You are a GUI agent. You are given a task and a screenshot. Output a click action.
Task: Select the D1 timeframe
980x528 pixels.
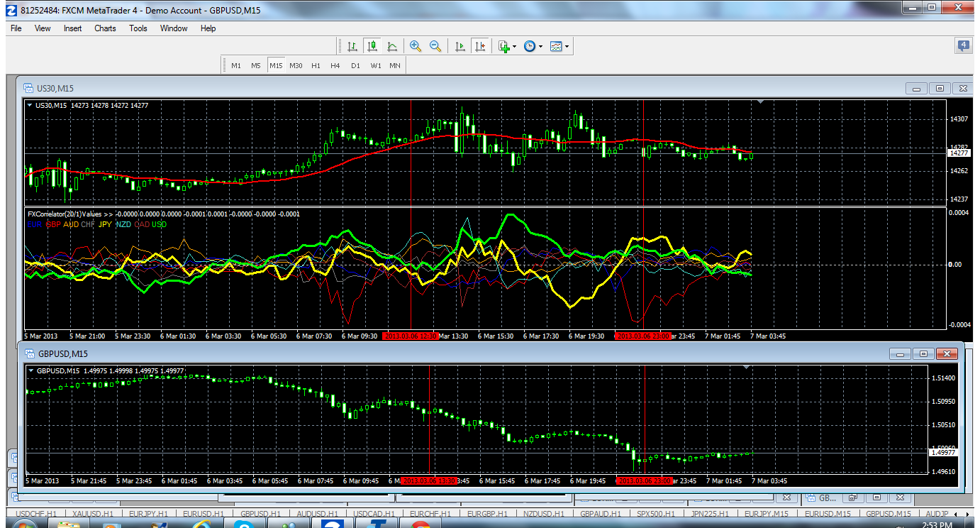tap(355, 65)
